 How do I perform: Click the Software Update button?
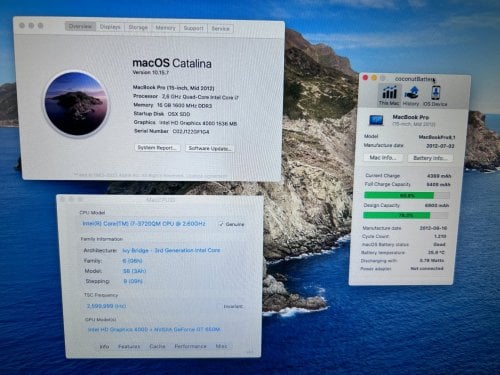[x=210, y=148]
